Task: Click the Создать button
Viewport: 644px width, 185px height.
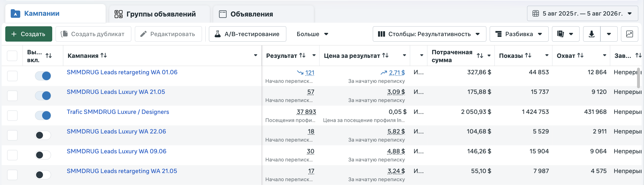Action: [x=29, y=34]
